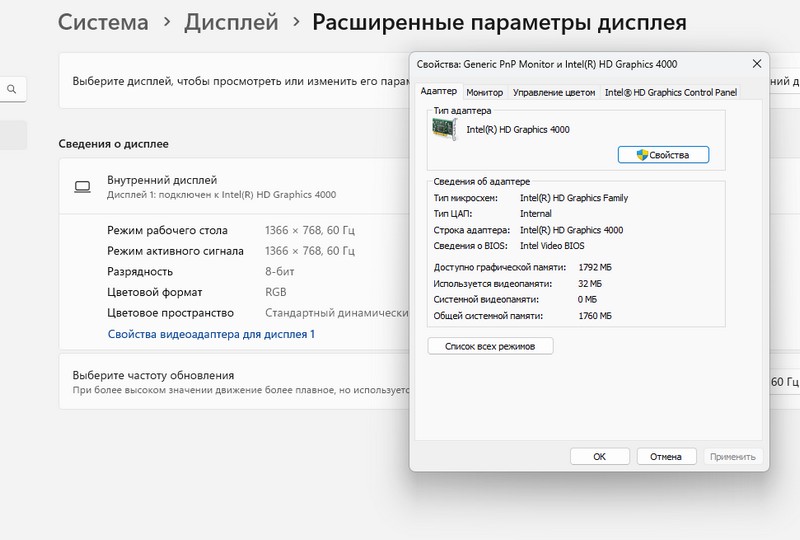Expand the 60 Гц refresh rate dropdown
The height and width of the screenshot is (540, 800).
[782, 382]
